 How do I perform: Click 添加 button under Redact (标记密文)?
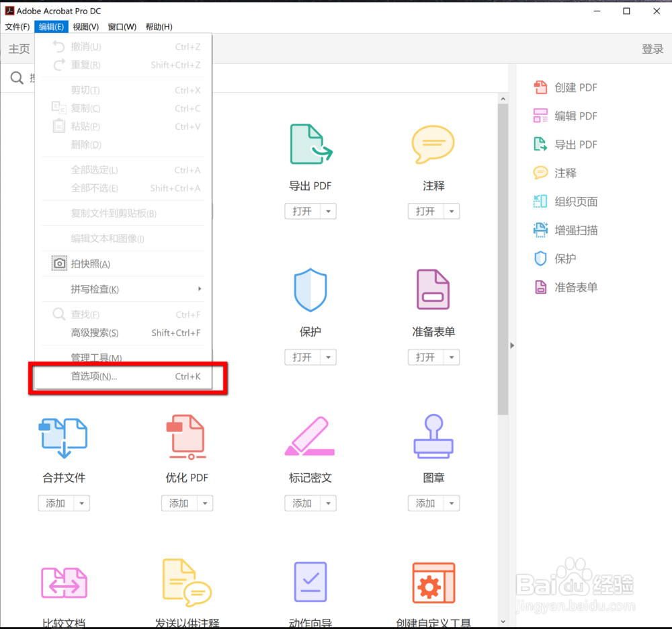pos(302,503)
